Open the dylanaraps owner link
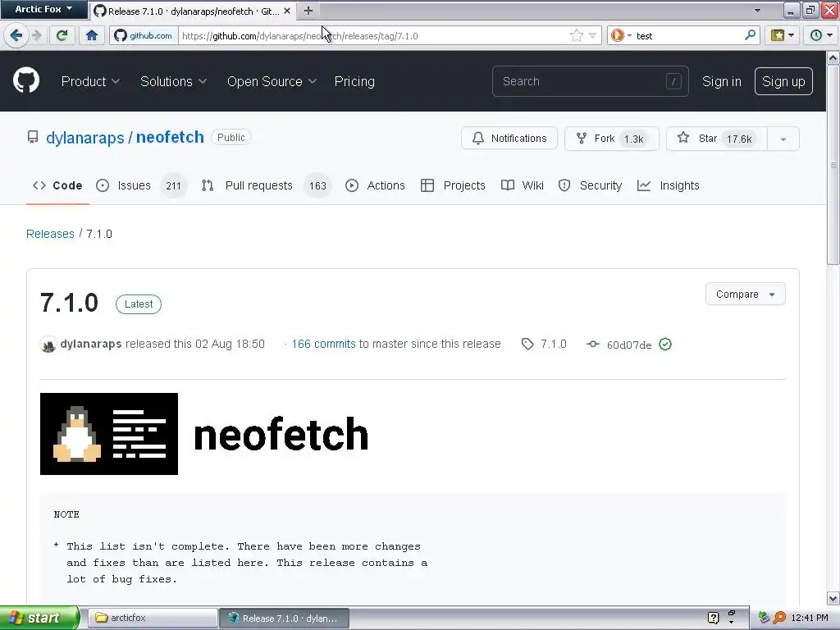Image resolution: width=840 pixels, height=630 pixels. point(85,138)
